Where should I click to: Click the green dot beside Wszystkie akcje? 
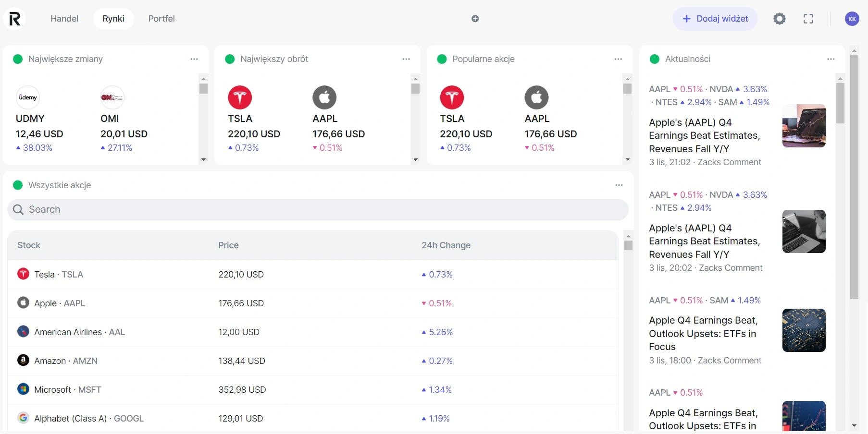pos(18,185)
